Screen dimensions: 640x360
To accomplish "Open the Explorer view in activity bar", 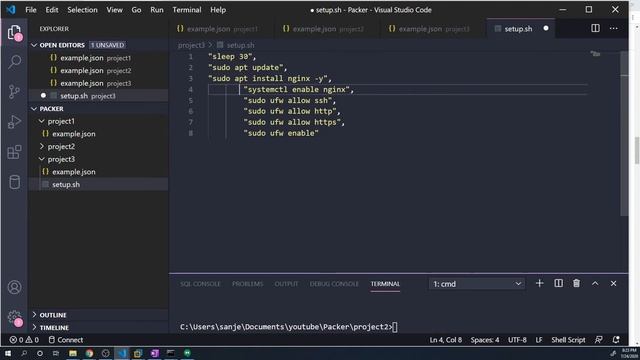I will click(x=15, y=32).
